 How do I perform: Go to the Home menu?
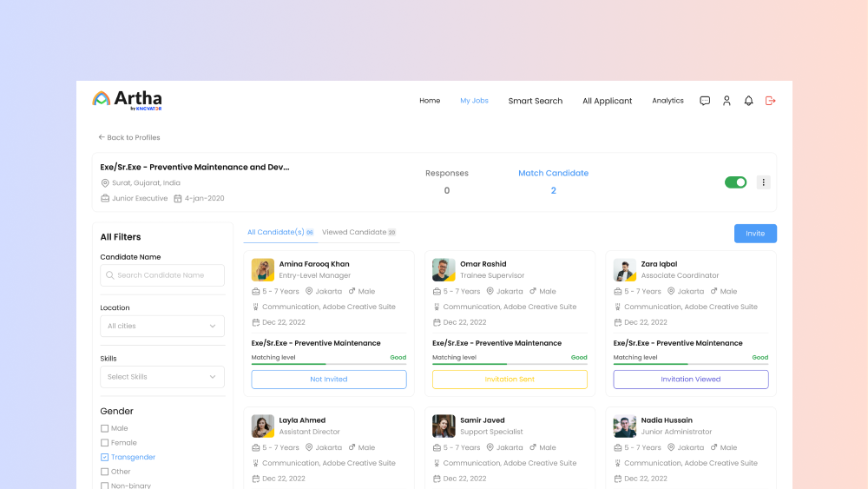(430, 101)
